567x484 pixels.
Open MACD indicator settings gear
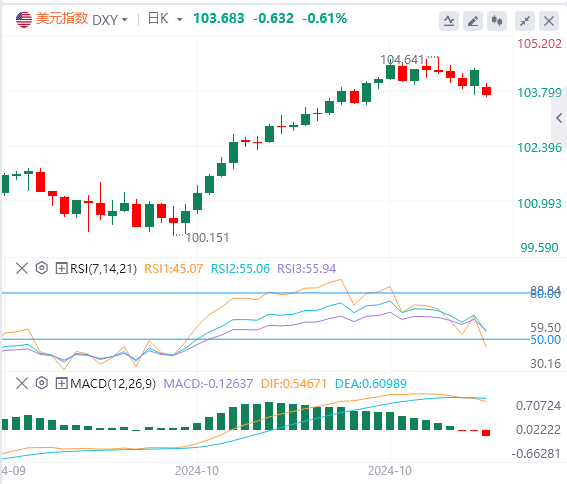click(42, 383)
